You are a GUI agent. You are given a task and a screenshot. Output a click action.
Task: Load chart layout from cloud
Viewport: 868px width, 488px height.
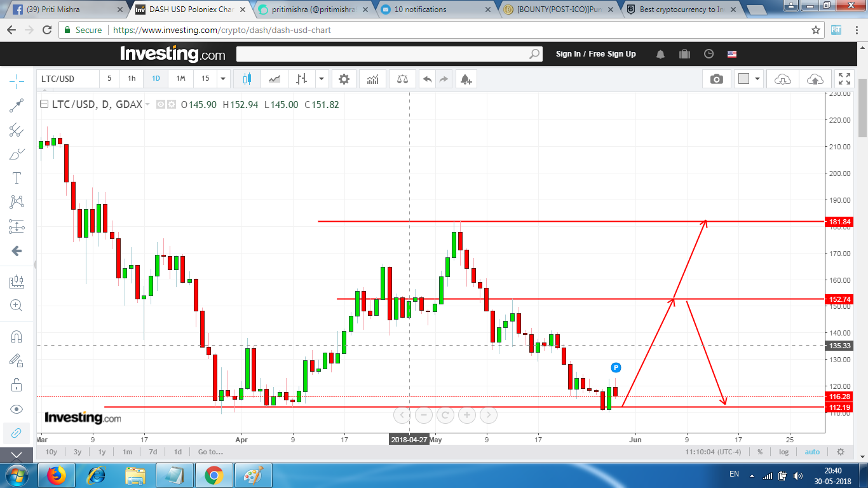[783, 79]
